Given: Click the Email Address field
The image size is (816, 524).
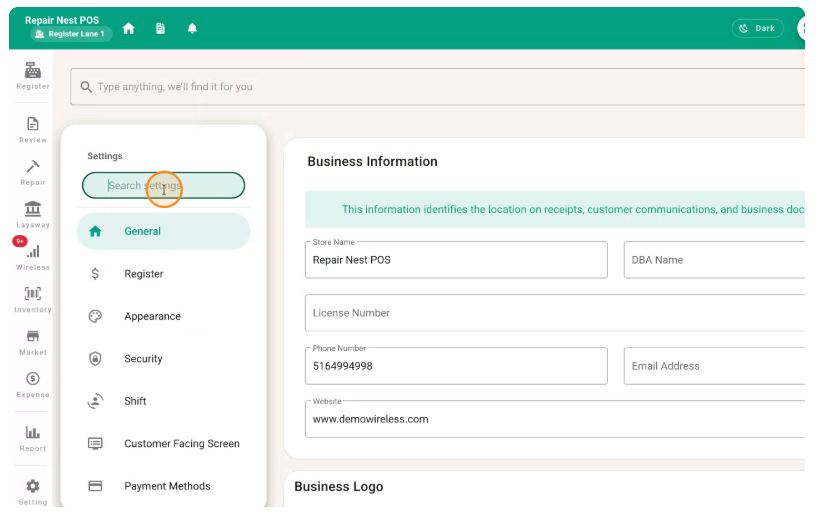Looking at the screenshot, I should coord(715,366).
